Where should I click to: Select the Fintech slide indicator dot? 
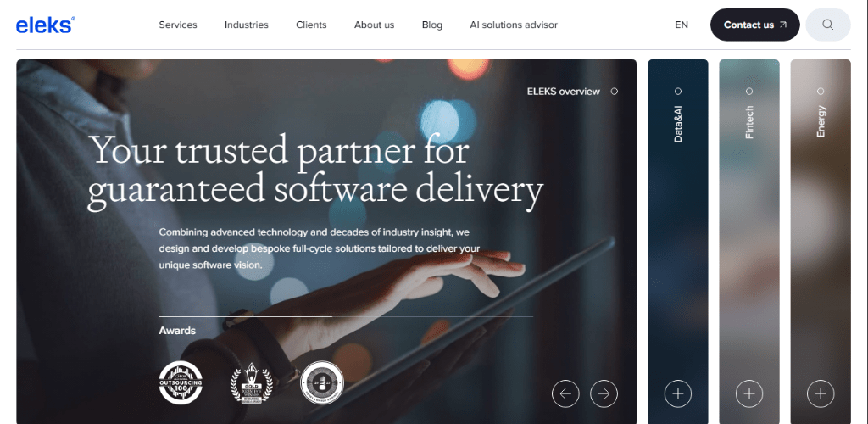coord(749,92)
